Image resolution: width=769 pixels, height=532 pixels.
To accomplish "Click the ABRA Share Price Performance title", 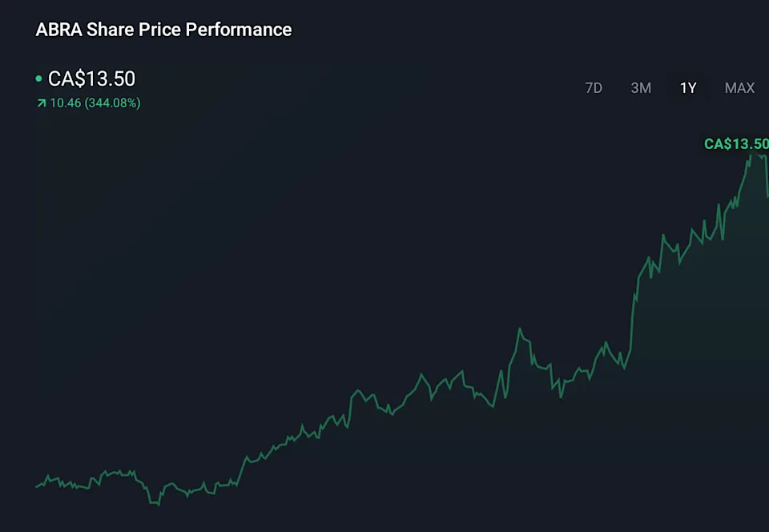I will click(x=163, y=30).
